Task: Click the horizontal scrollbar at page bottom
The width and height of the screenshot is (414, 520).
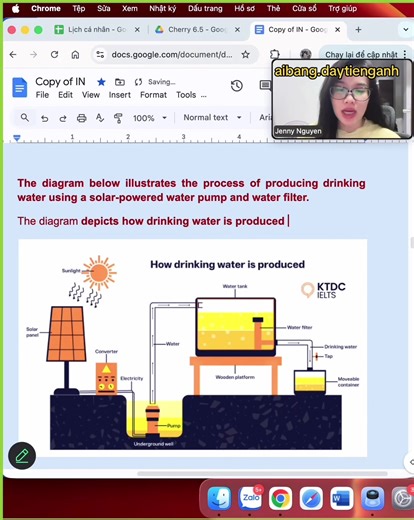Action: pyautogui.click(x=262, y=473)
